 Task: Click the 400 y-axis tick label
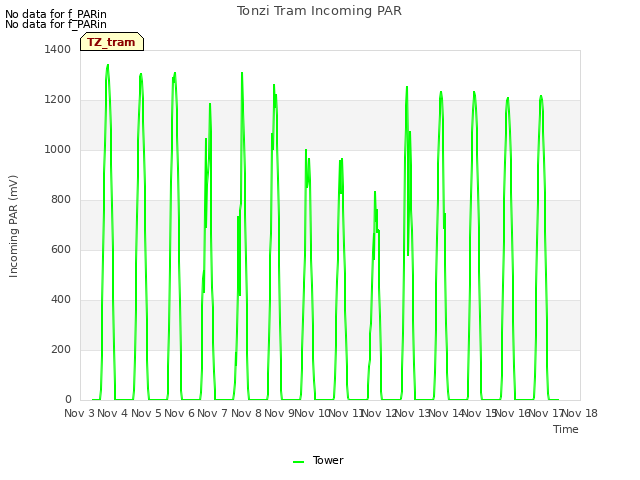(61, 300)
